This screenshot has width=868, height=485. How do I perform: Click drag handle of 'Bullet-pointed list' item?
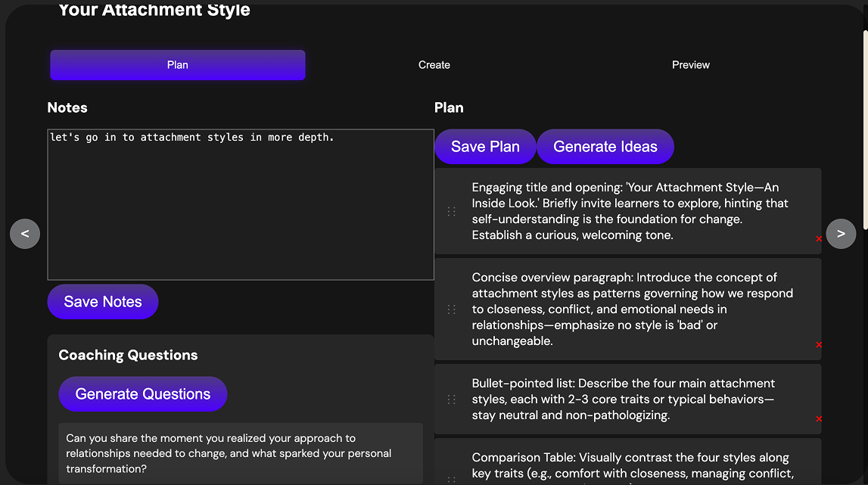pos(452,400)
